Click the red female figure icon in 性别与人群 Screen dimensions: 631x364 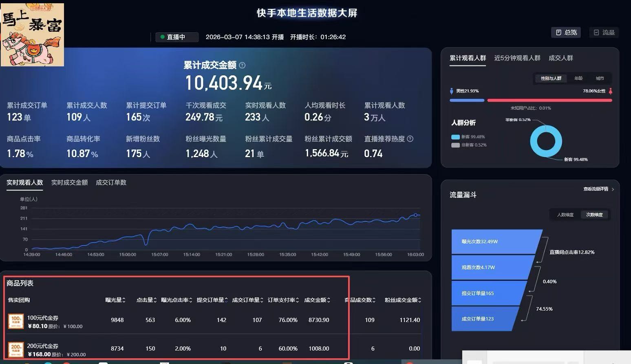(x=610, y=91)
